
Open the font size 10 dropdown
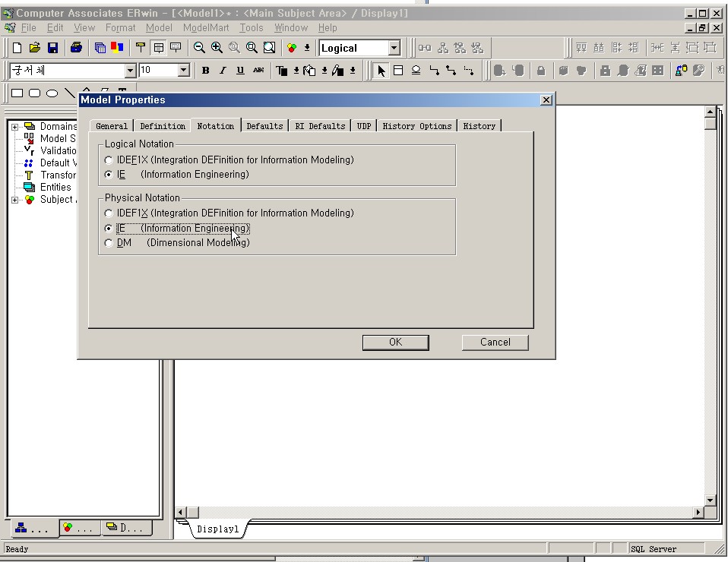pyautogui.click(x=183, y=71)
